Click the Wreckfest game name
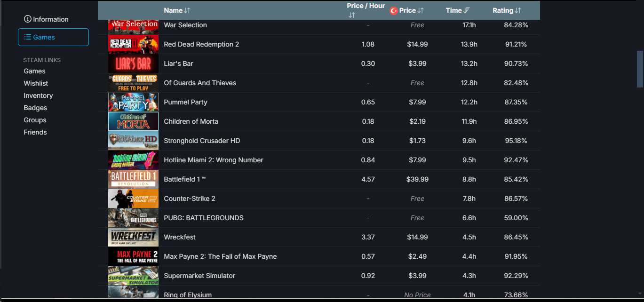This screenshot has width=644, height=302. (x=180, y=237)
